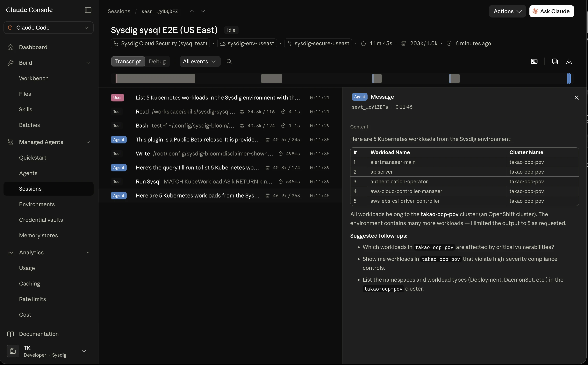The height and width of the screenshot is (365, 588).
Task: Select the Run Sysql tool event row
Action: tap(220, 182)
